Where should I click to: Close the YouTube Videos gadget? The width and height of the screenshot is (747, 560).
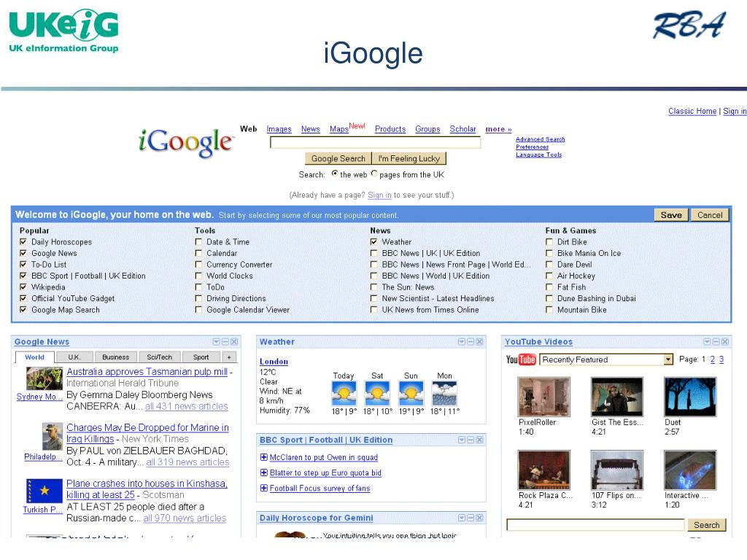[x=724, y=341]
